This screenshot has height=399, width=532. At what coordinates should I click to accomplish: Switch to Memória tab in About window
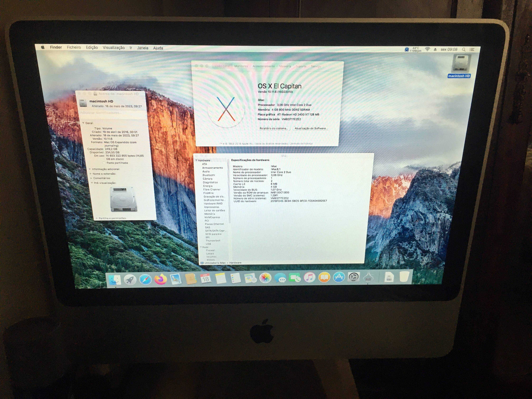[285, 66]
